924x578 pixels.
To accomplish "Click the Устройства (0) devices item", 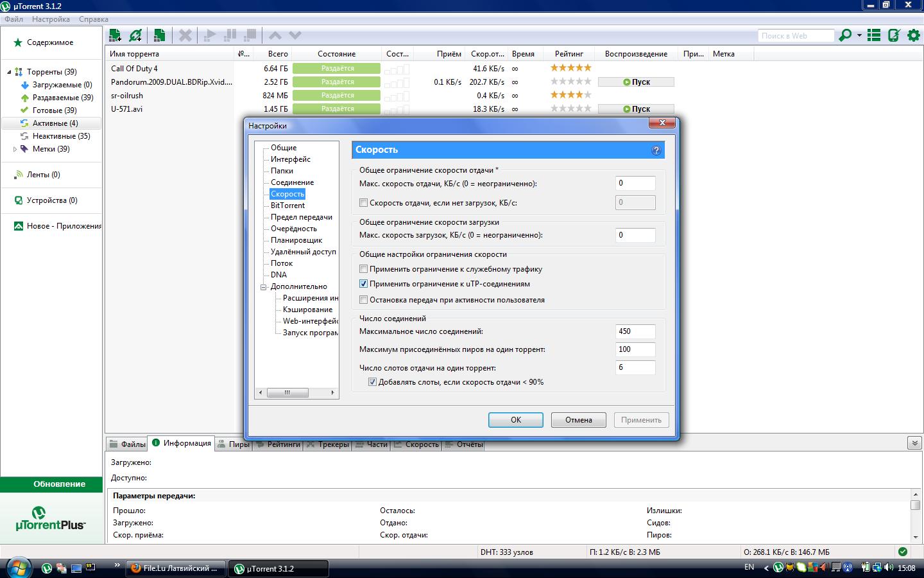I will point(52,200).
